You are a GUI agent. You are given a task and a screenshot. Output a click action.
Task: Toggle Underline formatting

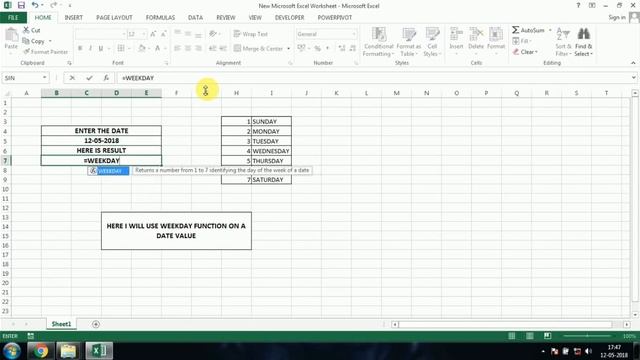(100, 48)
